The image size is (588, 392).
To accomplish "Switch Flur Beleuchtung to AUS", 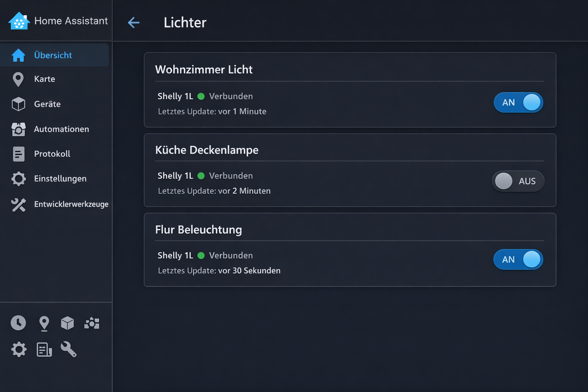I will [518, 259].
